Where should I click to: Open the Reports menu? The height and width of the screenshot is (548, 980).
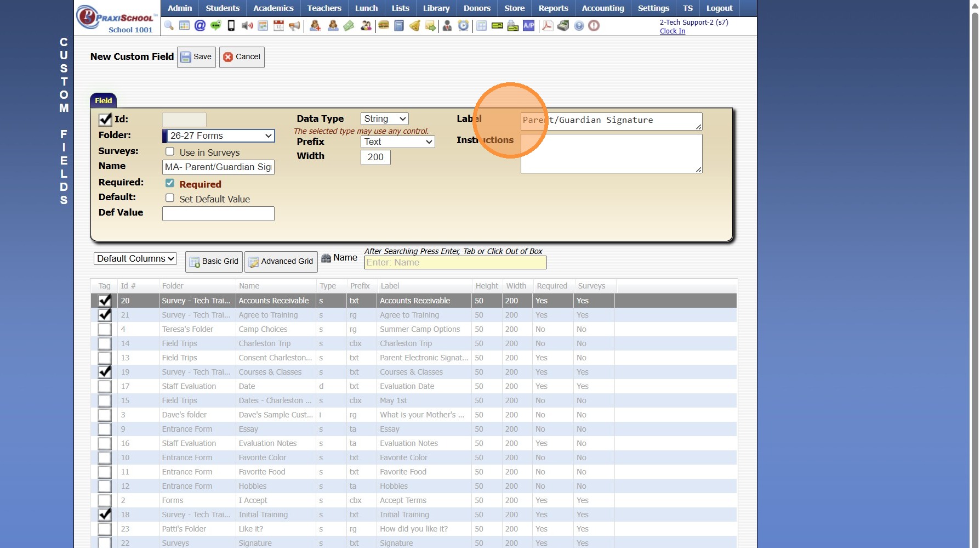553,8
